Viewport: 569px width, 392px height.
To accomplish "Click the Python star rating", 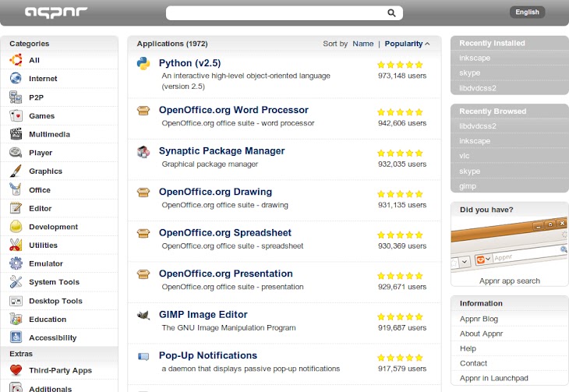I will (x=400, y=65).
